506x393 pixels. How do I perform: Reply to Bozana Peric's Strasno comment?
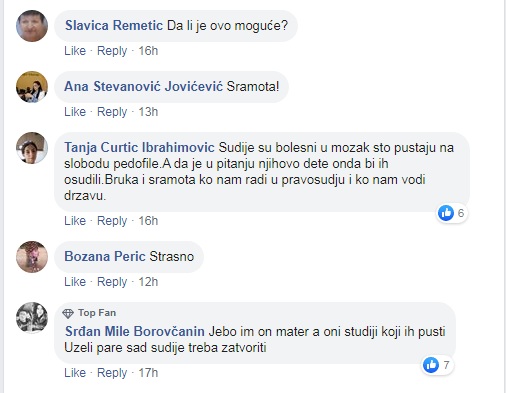tap(112, 282)
